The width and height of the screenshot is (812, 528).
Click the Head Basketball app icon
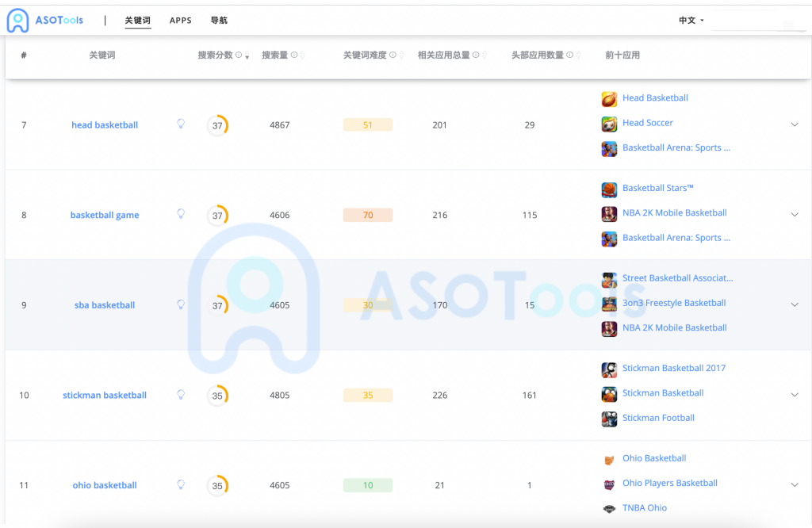(609, 99)
